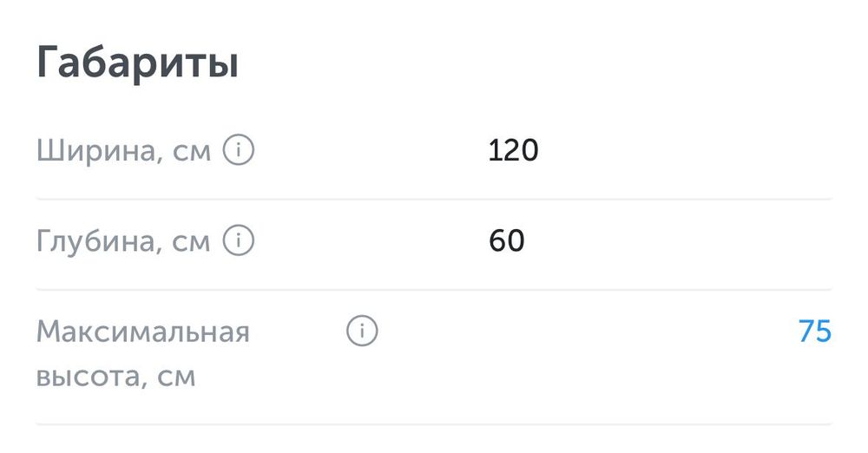This screenshot has width=868, height=453.
Task: Click the word Максимальная in the label
Action: coord(142,332)
